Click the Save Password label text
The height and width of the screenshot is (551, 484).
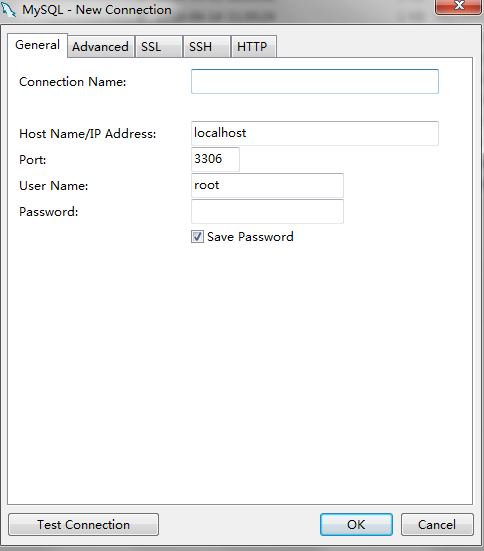pyautogui.click(x=250, y=237)
